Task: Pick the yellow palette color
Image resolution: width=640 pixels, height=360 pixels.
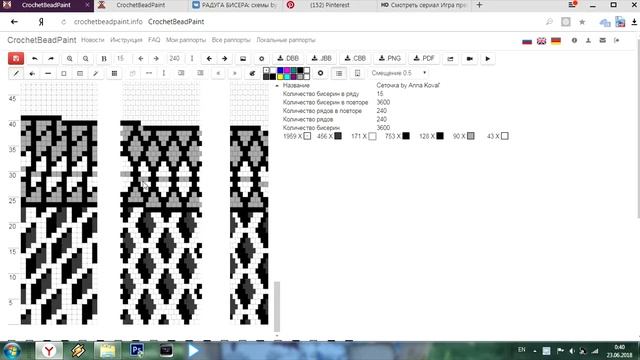Action: click(x=280, y=76)
